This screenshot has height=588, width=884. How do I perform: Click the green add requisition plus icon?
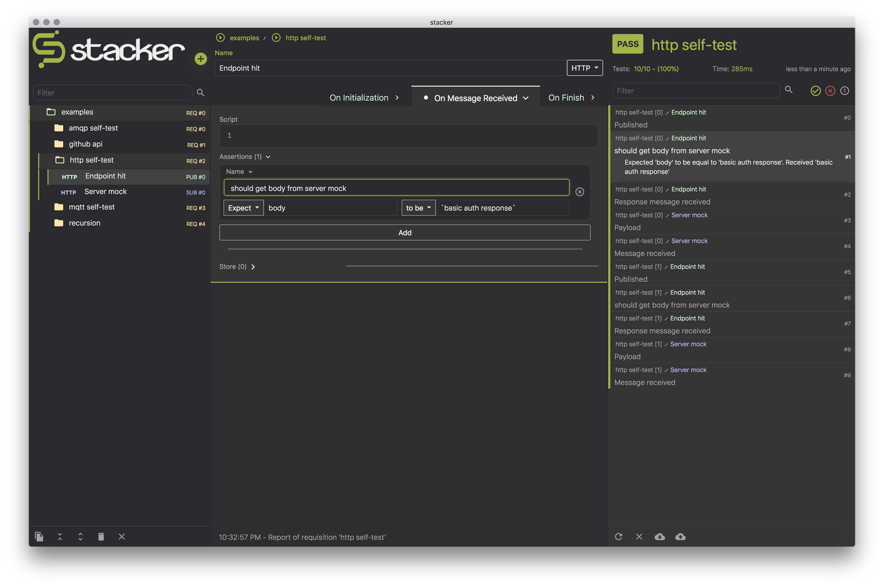(x=201, y=59)
